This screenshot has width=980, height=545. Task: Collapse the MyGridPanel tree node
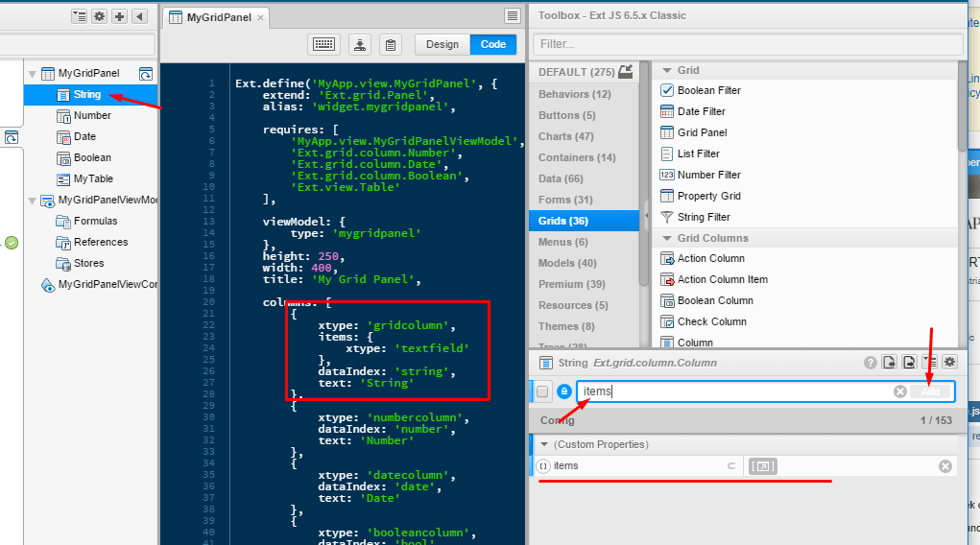pos(32,74)
